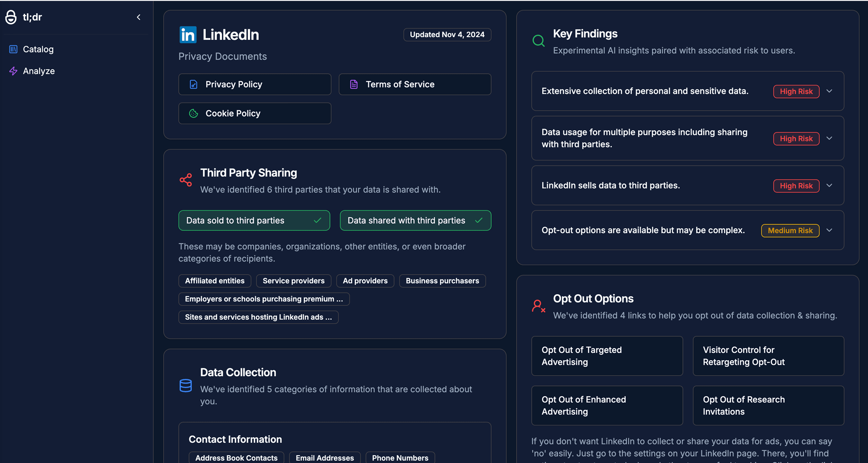
Task: Collapse the sidebar with the chevron arrow
Action: [x=139, y=17]
